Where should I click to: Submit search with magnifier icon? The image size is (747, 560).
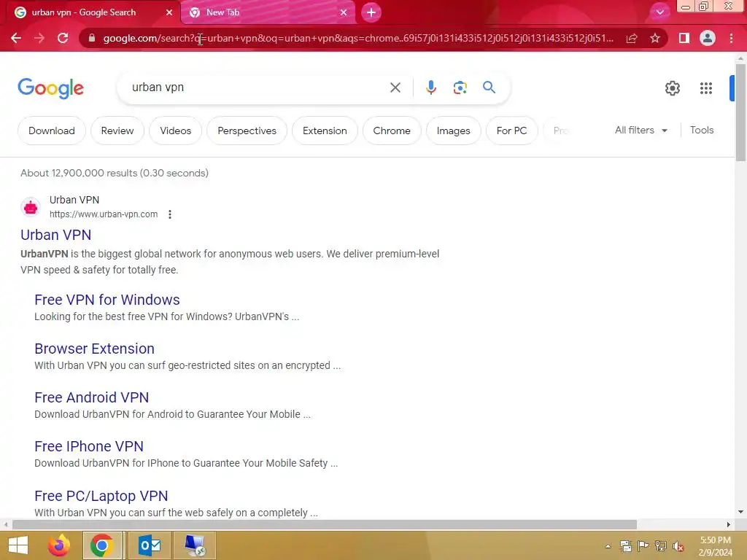pos(489,87)
